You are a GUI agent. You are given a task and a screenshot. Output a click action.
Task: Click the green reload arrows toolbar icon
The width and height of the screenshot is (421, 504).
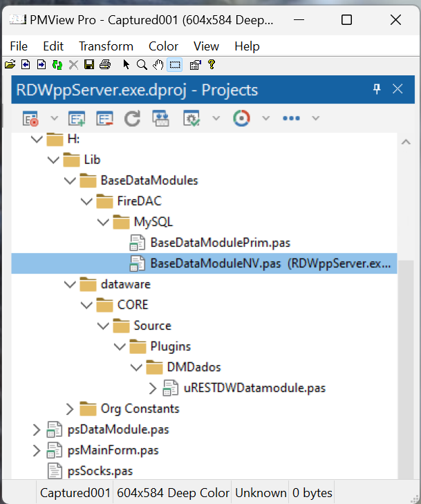tap(57, 65)
